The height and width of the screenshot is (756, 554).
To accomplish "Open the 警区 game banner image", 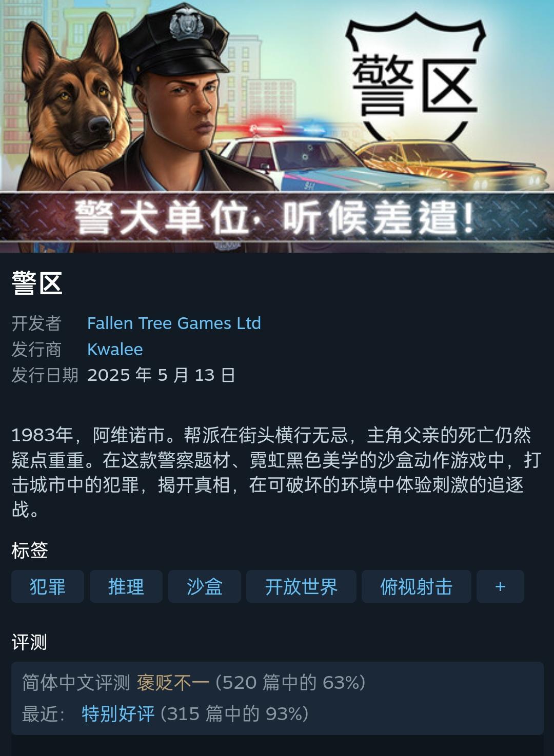I will tap(277, 126).
